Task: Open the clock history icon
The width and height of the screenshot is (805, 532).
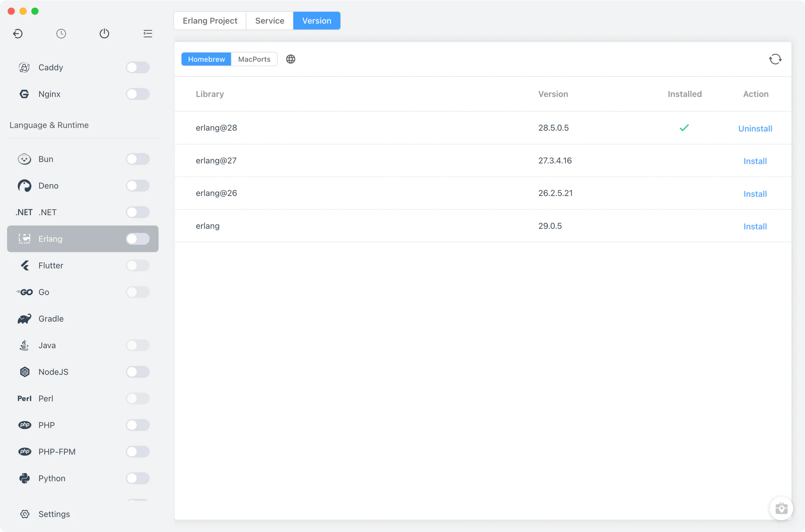Action: 61,33
